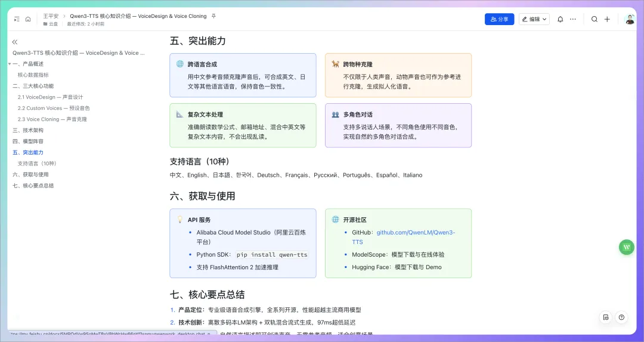
Task: Click the 支持 FlashAttention 2 加速推理 bullet
Action: (237, 267)
